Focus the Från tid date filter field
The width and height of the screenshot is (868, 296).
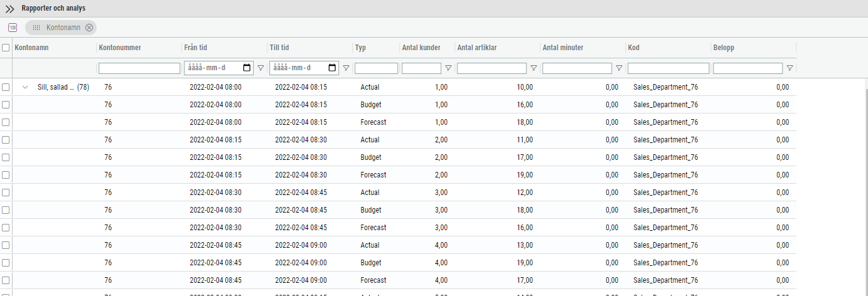[x=218, y=68]
